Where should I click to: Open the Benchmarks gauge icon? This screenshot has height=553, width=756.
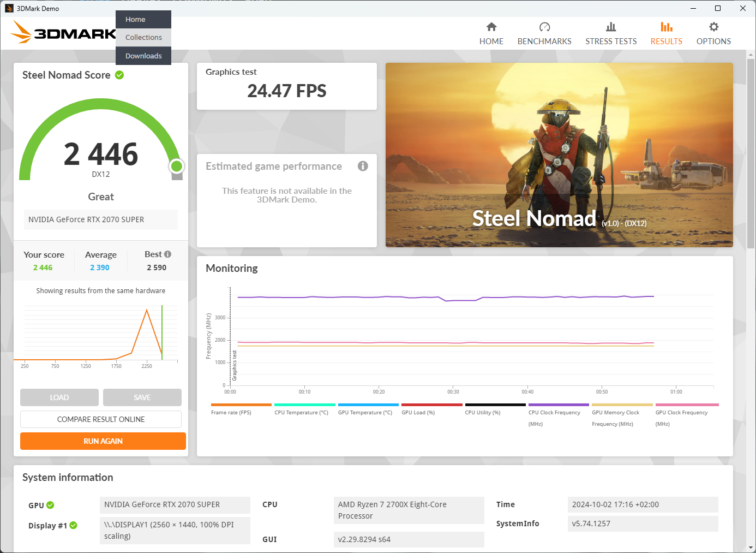(544, 27)
